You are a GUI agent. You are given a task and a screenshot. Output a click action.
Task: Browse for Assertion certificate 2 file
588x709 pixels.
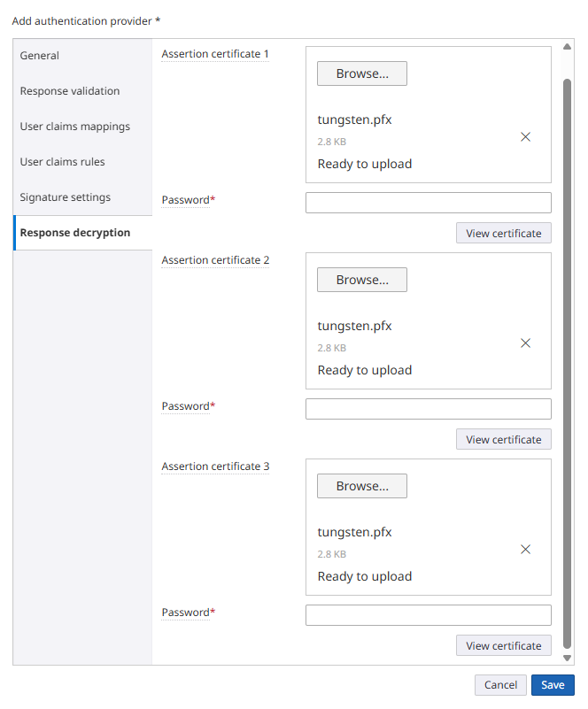[361, 280]
